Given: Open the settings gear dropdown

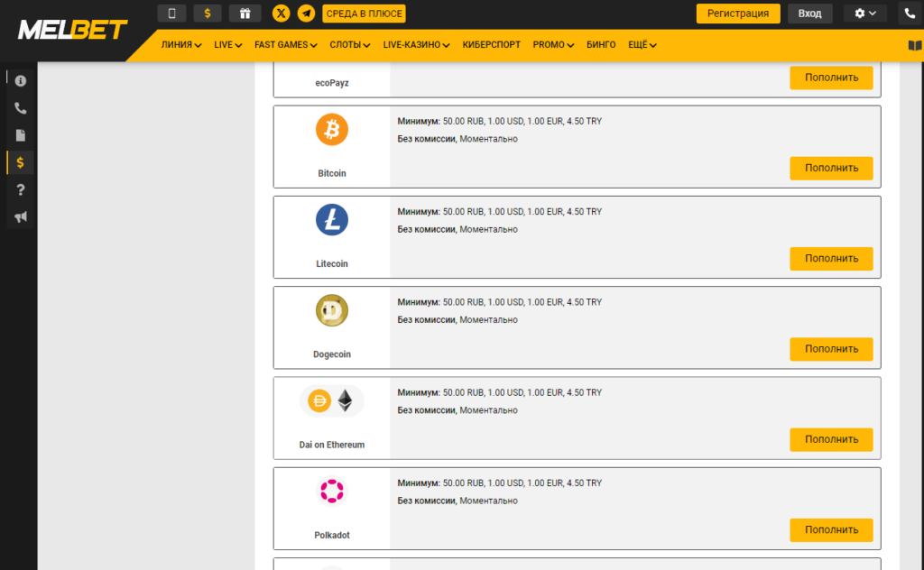Looking at the screenshot, I should point(865,14).
